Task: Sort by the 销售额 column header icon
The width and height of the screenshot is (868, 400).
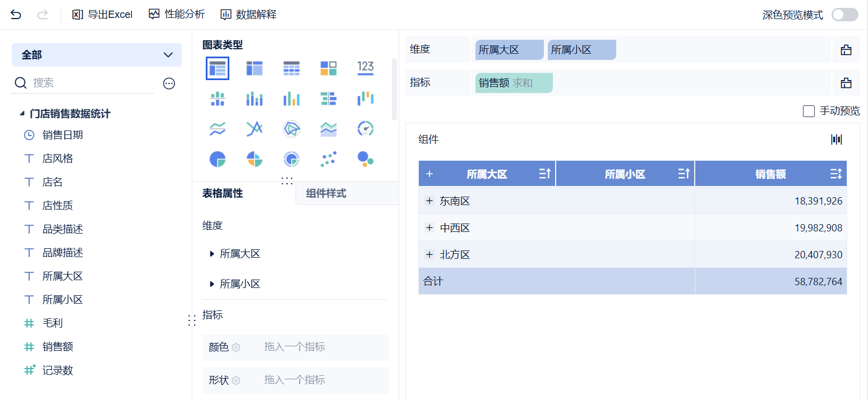Action: click(836, 174)
